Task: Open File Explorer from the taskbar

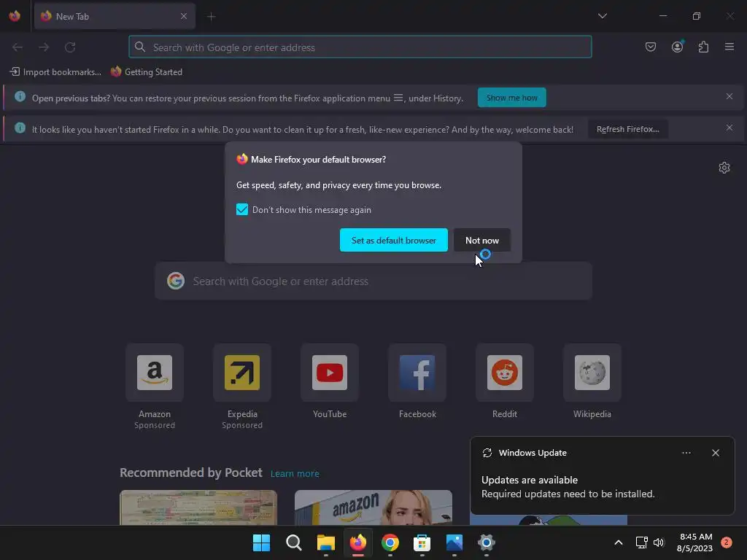Action: 326,542
